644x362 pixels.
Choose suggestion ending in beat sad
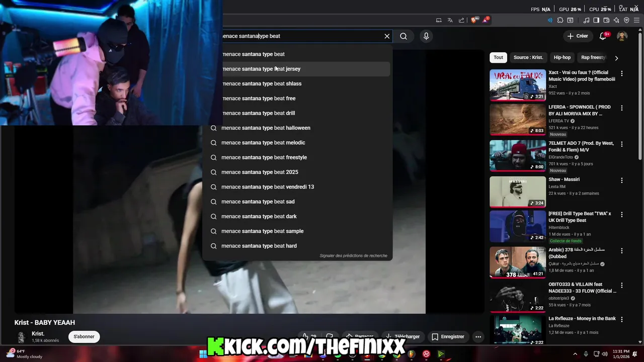297,202
